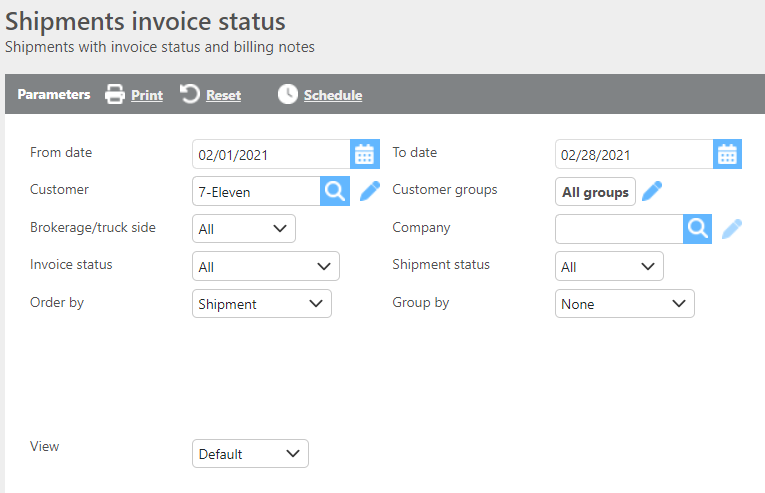
Task: Open the To date calendar picker
Action: tap(727, 154)
